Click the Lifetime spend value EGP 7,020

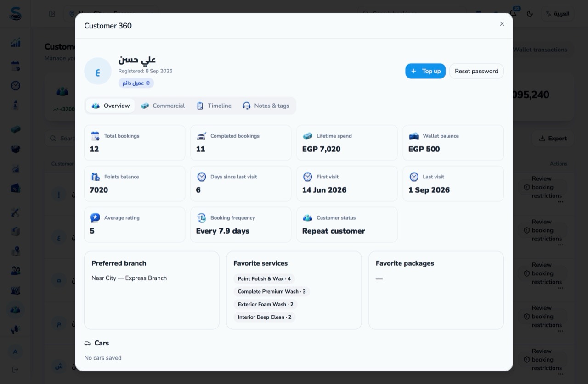click(321, 149)
